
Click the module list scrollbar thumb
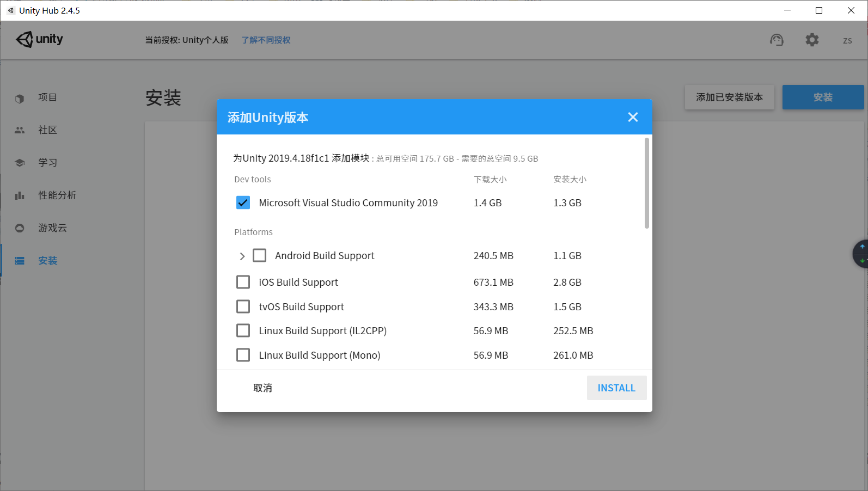click(647, 183)
